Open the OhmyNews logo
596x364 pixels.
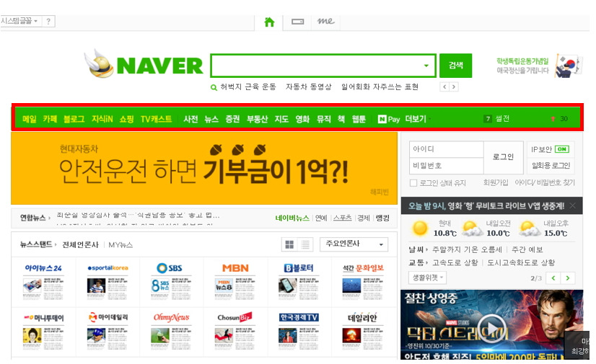172,317
